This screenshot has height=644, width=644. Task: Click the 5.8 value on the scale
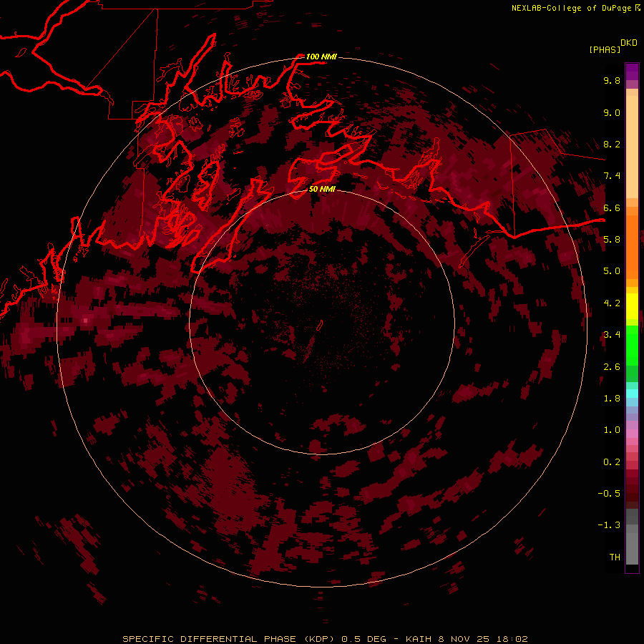[x=612, y=240]
